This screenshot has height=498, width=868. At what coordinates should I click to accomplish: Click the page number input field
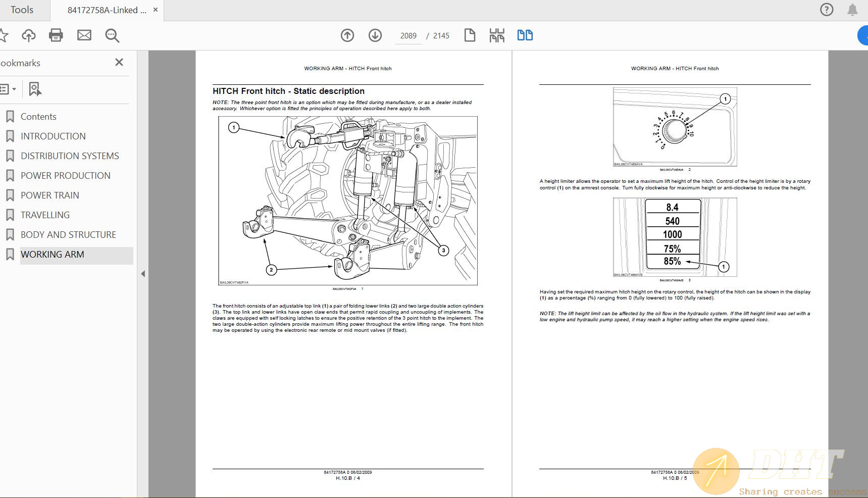point(408,36)
